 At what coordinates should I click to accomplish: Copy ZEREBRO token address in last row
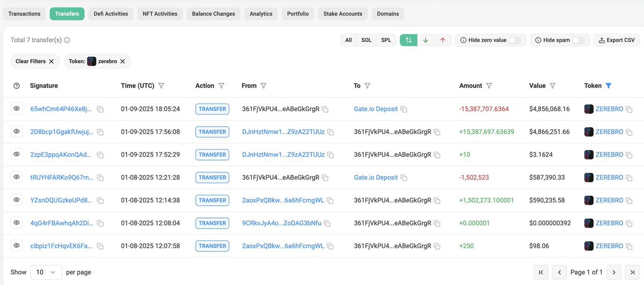[x=629, y=246]
